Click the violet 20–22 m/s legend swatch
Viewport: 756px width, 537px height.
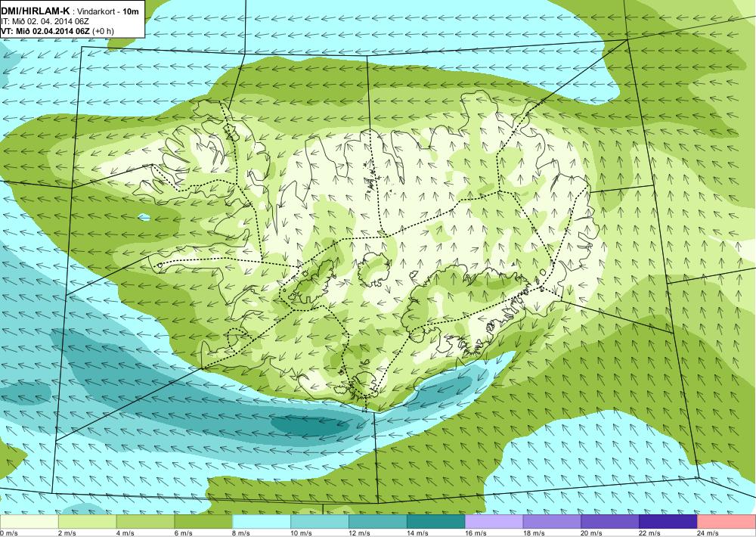[x=610, y=522]
